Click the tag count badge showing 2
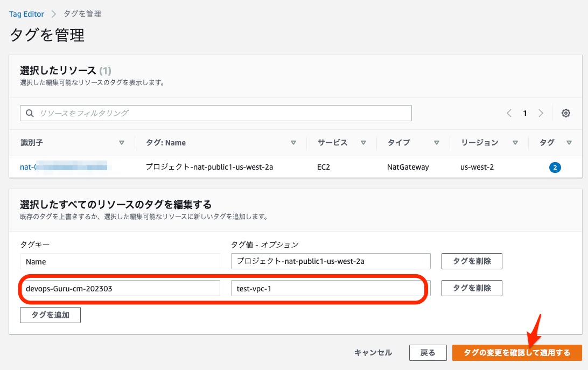 (x=555, y=167)
